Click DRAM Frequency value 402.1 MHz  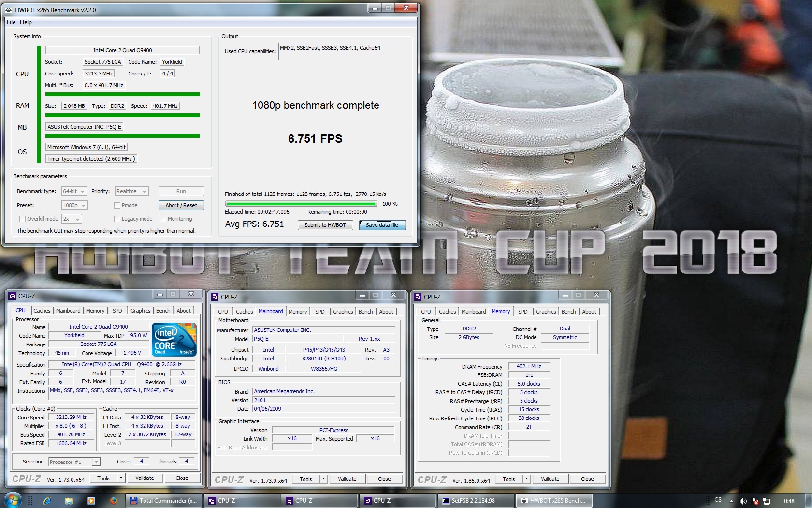pos(529,366)
